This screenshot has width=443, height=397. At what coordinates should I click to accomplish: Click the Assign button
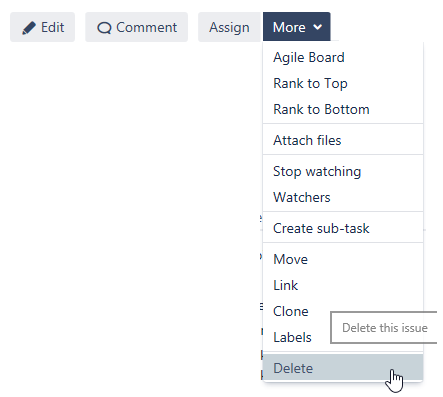(x=229, y=27)
